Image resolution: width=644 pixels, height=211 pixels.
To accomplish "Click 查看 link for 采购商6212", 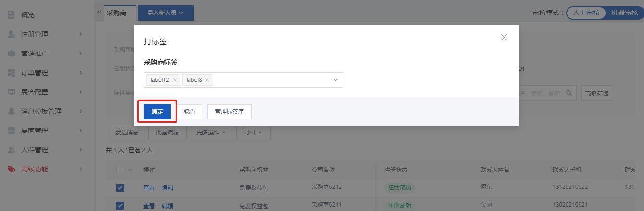I will (x=149, y=188).
